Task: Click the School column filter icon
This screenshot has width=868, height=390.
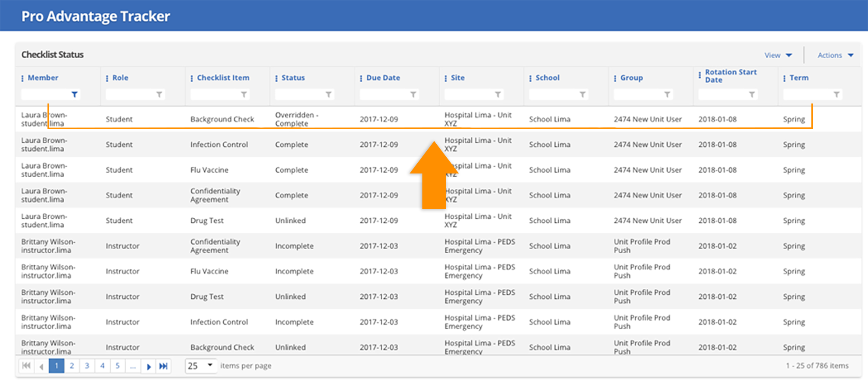Action: (583, 94)
